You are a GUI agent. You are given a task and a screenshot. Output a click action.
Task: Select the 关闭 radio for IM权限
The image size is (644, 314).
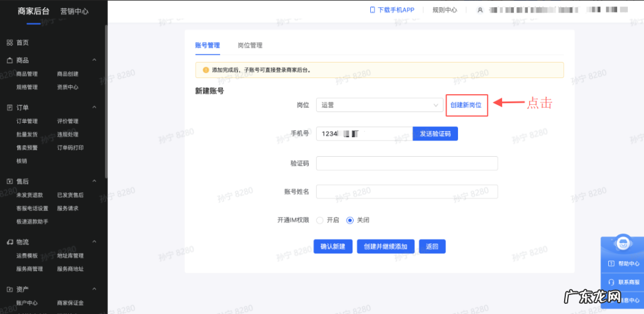click(350, 220)
